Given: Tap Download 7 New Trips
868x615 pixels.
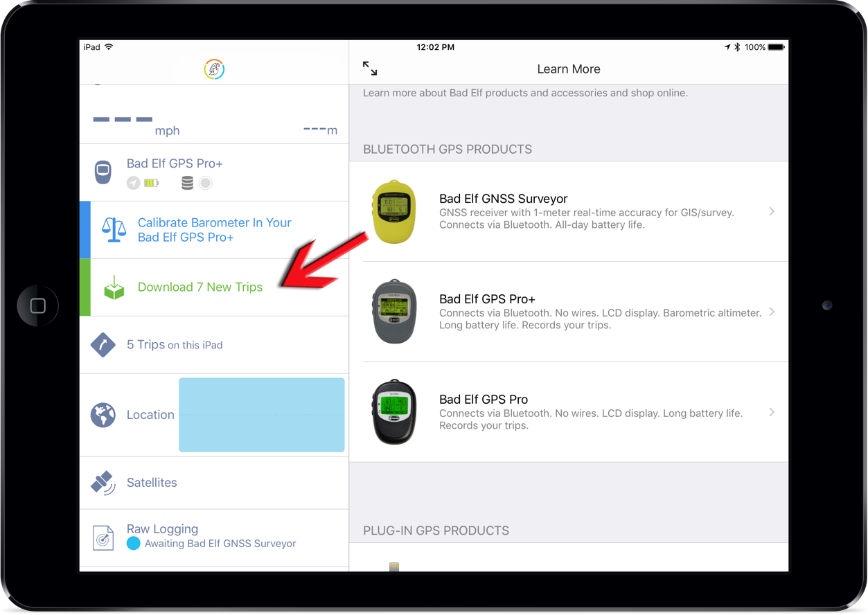Looking at the screenshot, I should pos(215,287).
